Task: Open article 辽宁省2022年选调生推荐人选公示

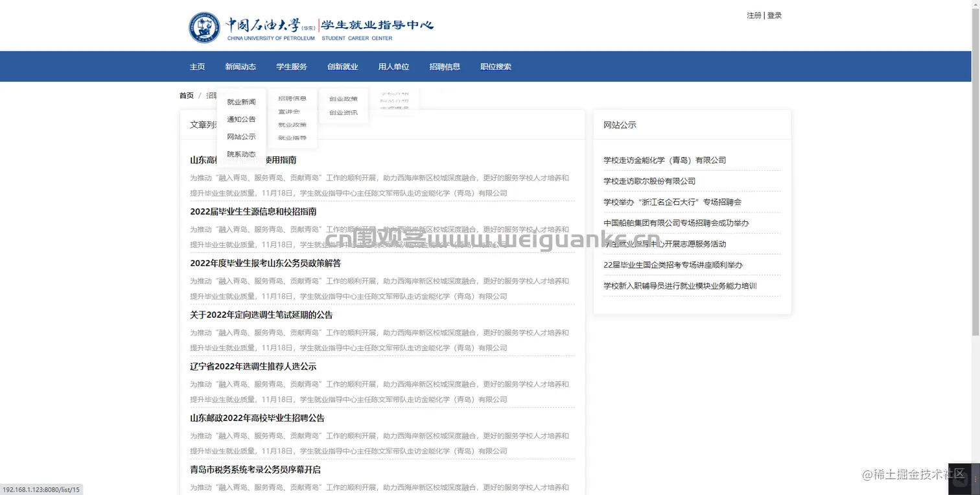Action: point(253,367)
